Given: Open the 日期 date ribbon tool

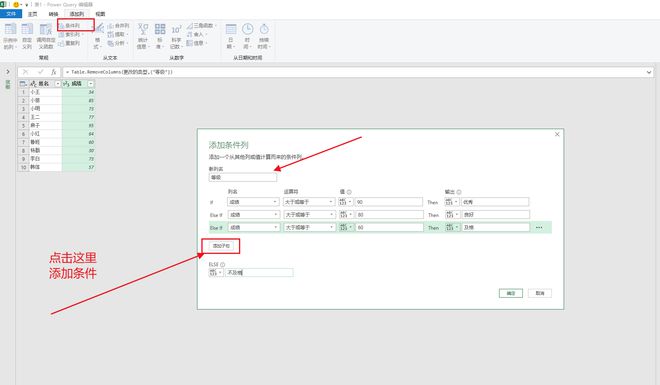Looking at the screenshot, I should click(x=231, y=36).
